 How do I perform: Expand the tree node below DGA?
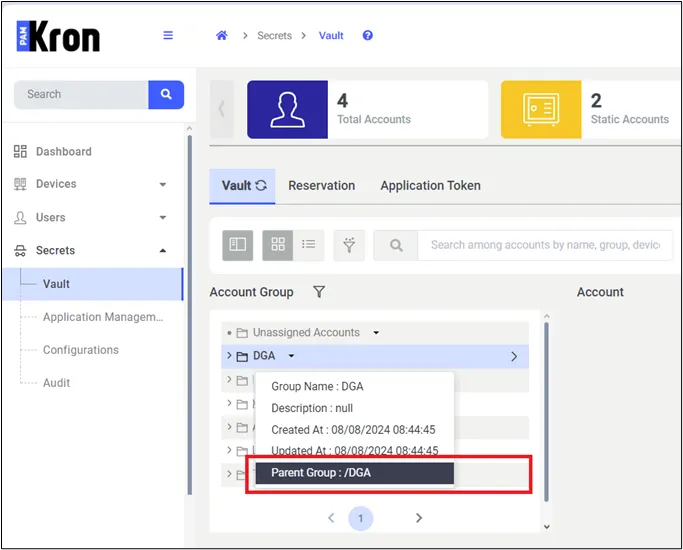tap(229, 379)
